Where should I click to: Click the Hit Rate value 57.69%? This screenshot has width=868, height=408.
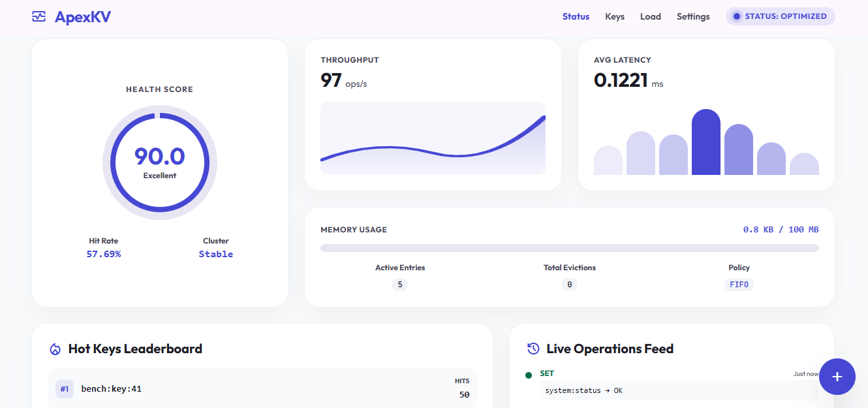[x=104, y=254]
